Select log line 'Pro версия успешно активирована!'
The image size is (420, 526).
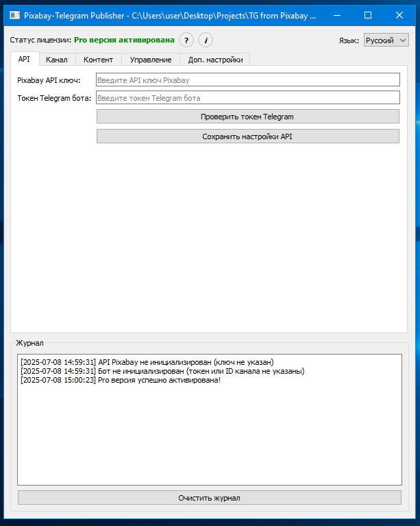(x=121, y=380)
